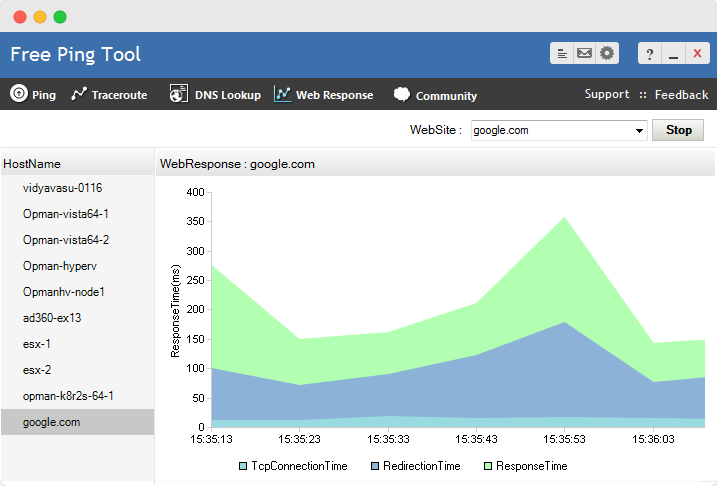Viewport: 717px width, 486px height.
Task: Click the ResponseTime legend green swatch
Action: [x=488, y=466]
